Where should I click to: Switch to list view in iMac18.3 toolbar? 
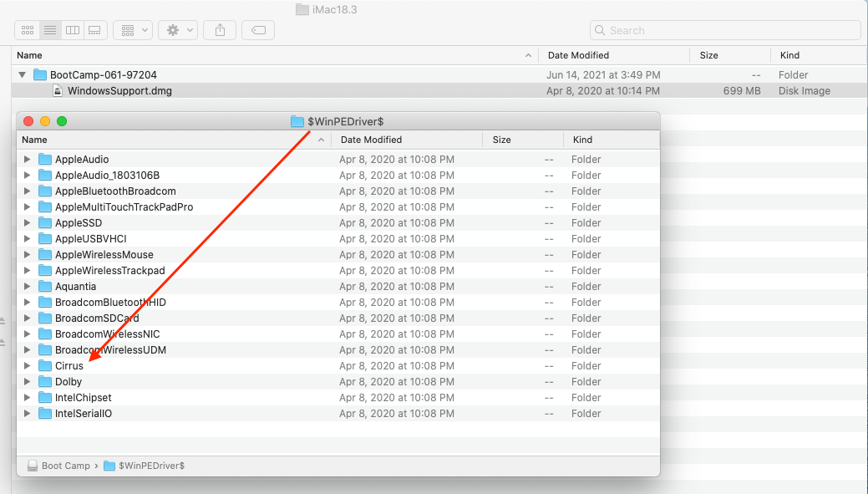point(50,30)
